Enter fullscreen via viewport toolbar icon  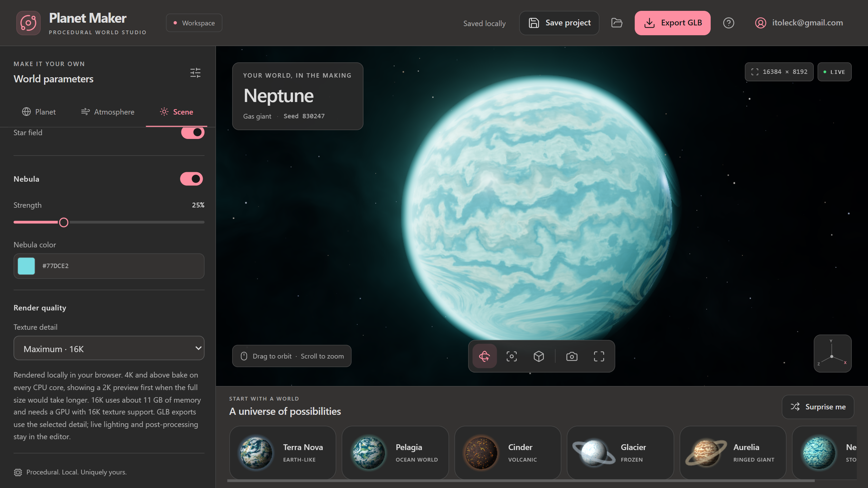[x=599, y=356]
